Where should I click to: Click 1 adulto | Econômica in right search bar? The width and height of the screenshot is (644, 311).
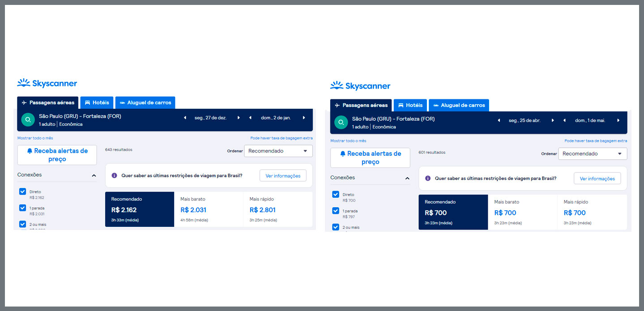click(x=374, y=127)
